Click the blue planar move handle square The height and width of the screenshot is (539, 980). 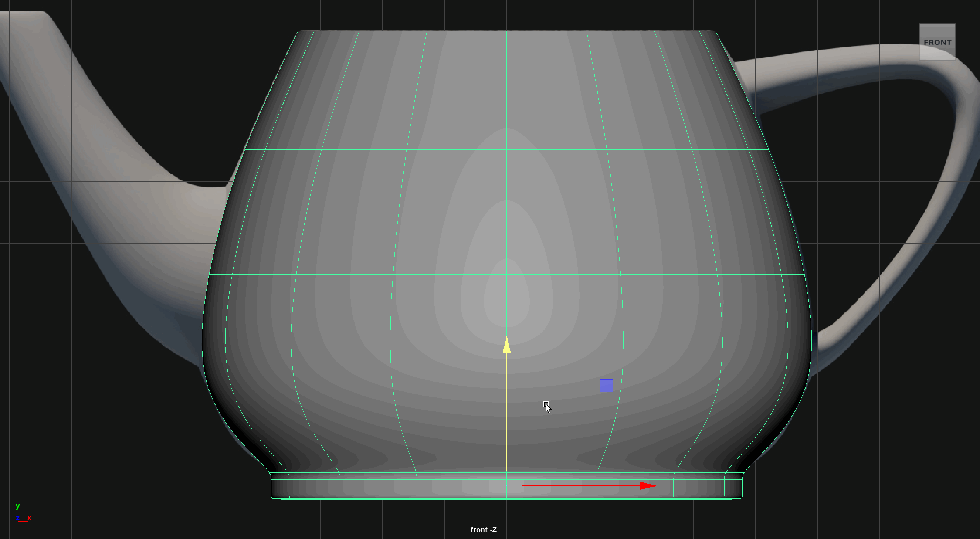coord(606,386)
